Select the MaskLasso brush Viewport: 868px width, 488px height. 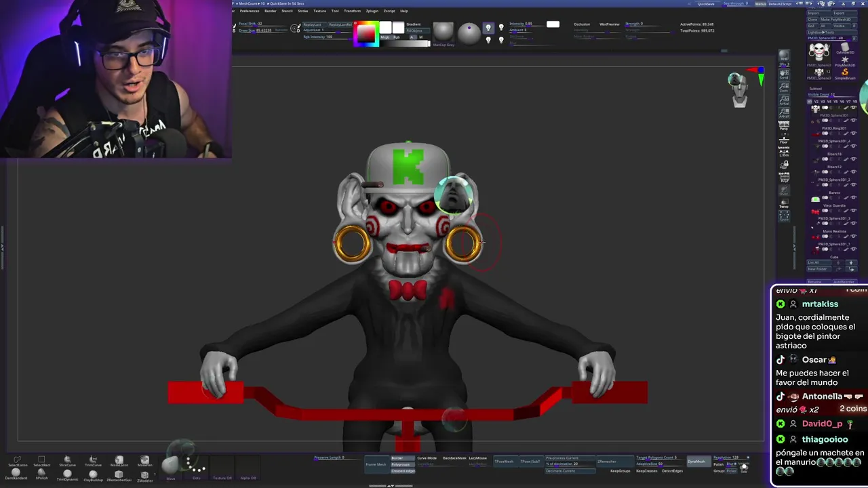(119, 461)
